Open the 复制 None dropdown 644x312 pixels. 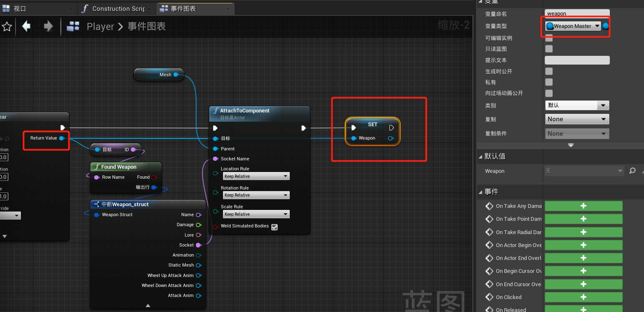click(x=577, y=119)
